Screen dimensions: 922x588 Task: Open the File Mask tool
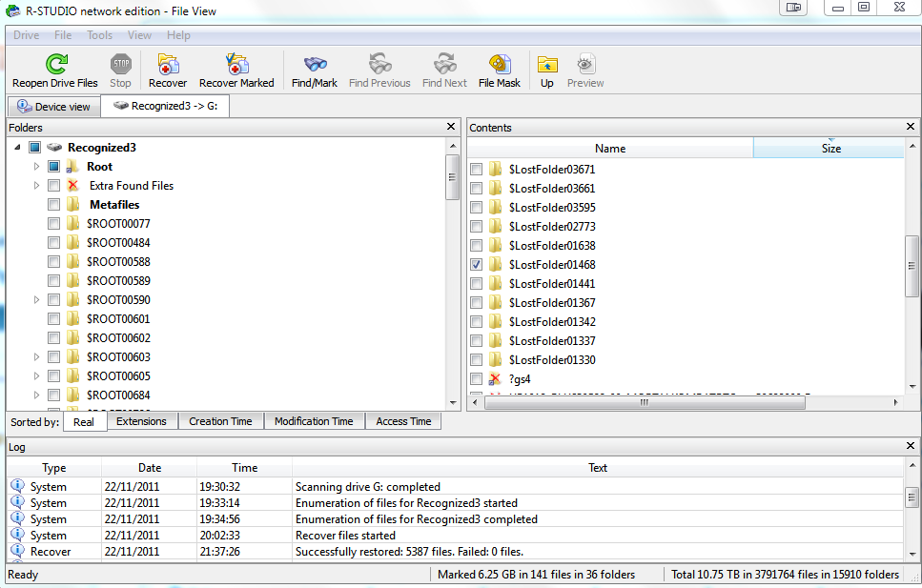pyautogui.click(x=500, y=64)
